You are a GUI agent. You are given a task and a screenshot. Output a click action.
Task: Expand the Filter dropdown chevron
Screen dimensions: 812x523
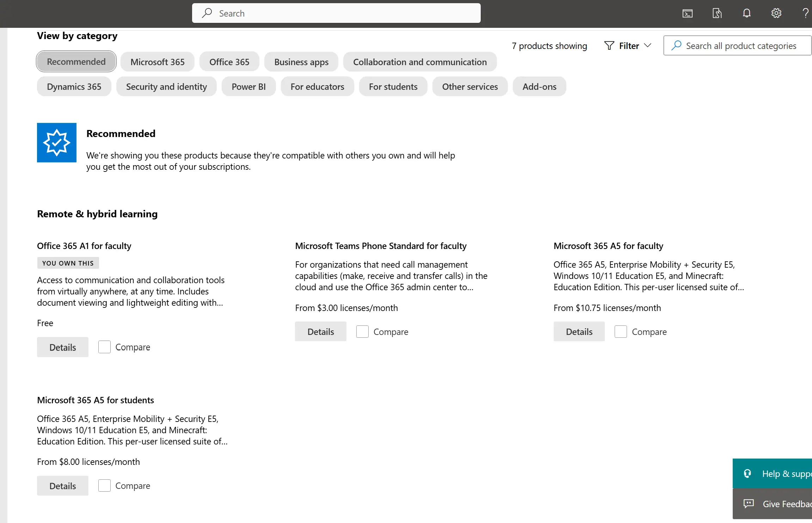click(x=647, y=45)
